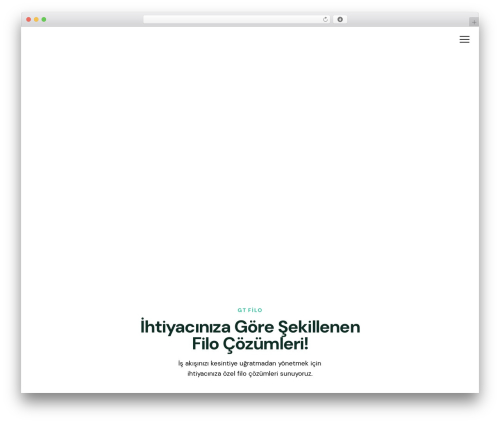This screenshot has width=500, height=423.
Task: Add a new tab with the plus button
Action: (474, 22)
